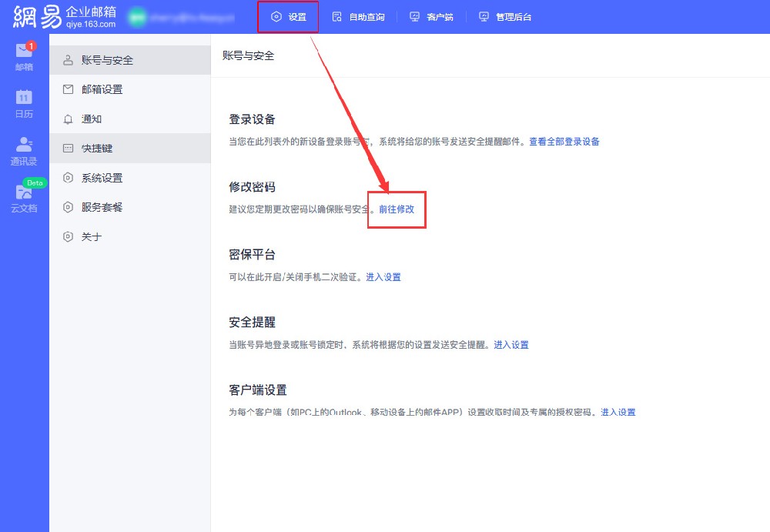Image resolution: width=770 pixels, height=532 pixels.
Task: Click 前往修改 to change password
Action: pyautogui.click(x=396, y=209)
